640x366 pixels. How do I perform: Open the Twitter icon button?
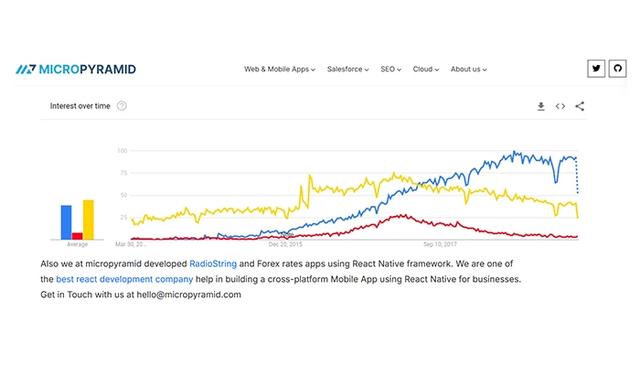point(596,69)
